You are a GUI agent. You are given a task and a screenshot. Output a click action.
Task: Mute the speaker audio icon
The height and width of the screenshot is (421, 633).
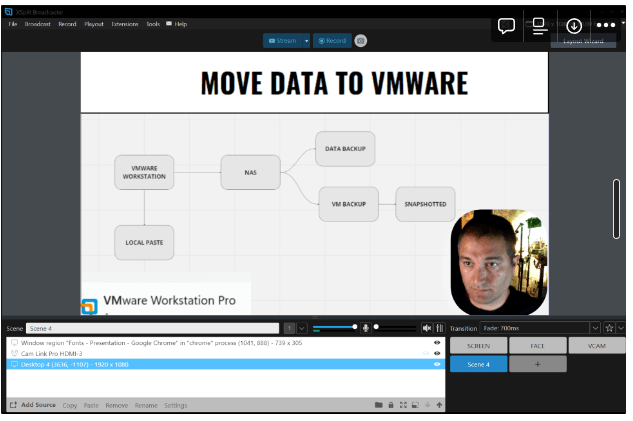tap(426, 328)
